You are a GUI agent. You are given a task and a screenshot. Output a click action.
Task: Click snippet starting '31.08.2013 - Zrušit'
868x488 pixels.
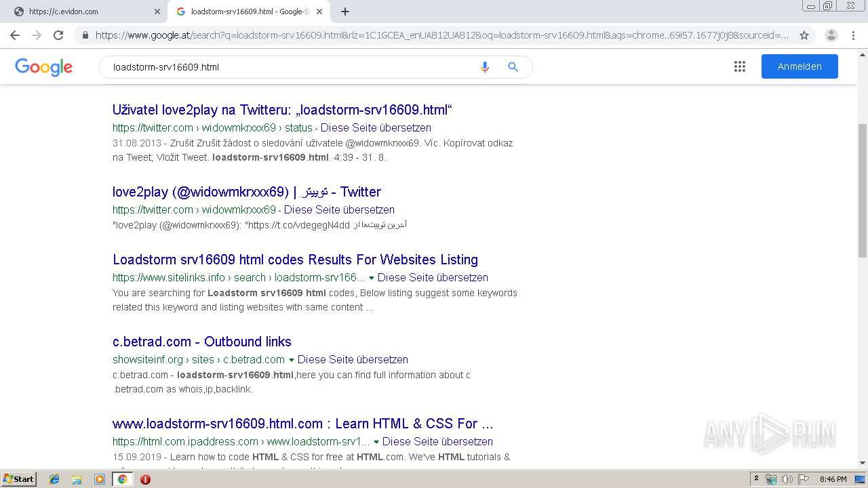[x=313, y=150]
